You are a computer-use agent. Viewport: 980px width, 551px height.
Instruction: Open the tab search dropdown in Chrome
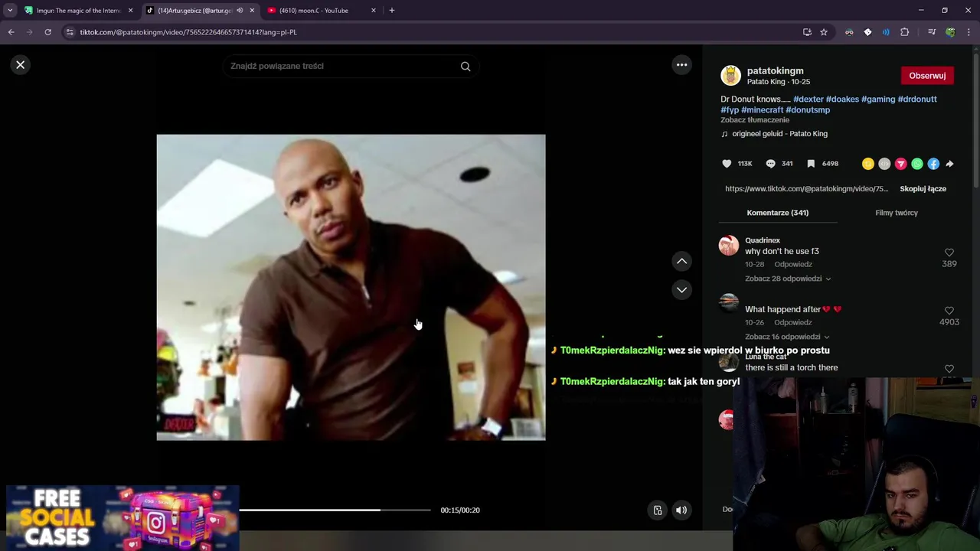(10, 11)
